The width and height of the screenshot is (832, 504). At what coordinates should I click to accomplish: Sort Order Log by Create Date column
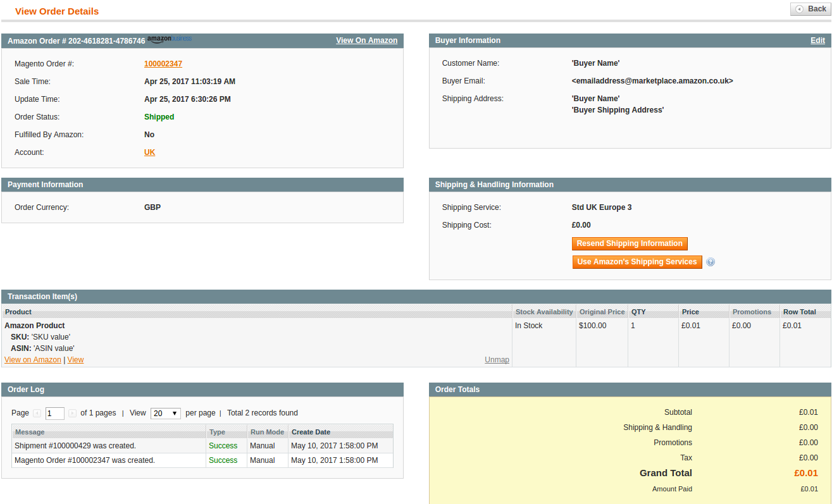click(311, 432)
